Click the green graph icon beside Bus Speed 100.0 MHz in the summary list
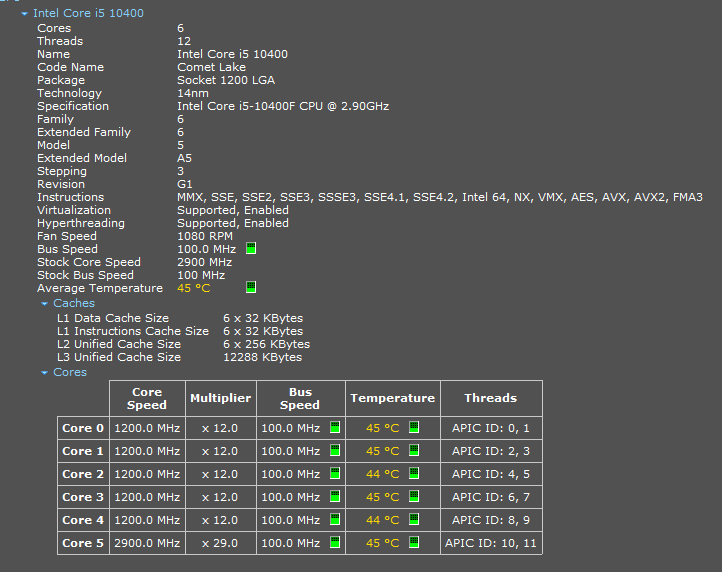The height and width of the screenshot is (572, 722). click(251, 249)
